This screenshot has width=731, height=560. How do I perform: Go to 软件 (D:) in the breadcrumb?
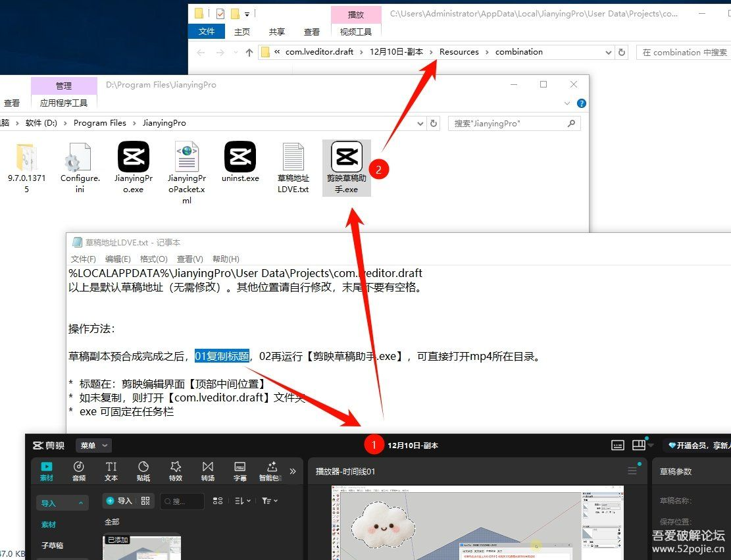tap(41, 123)
